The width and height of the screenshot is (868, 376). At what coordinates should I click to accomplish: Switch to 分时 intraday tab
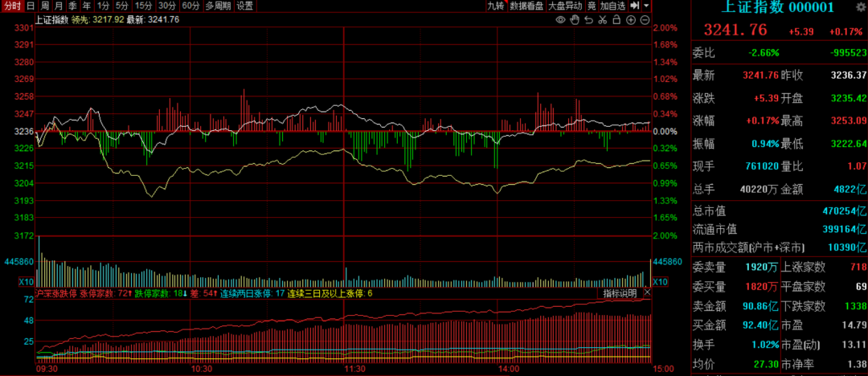tap(11, 6)
